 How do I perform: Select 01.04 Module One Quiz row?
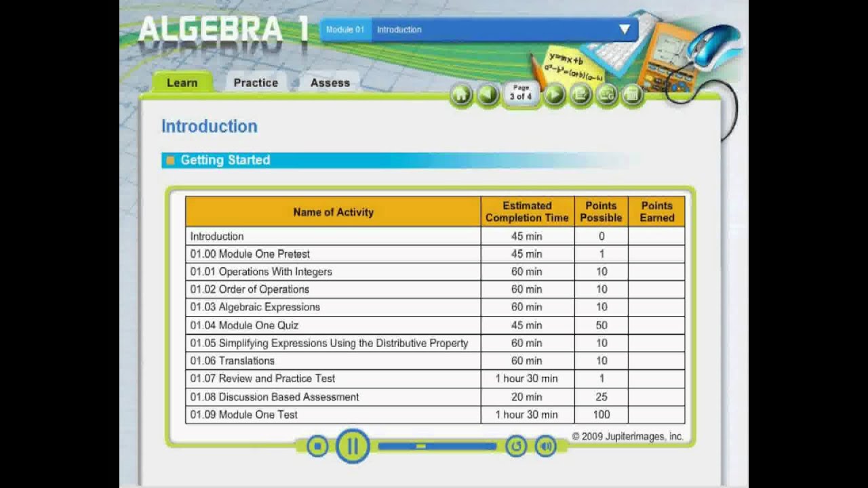(x=435, y=325)
